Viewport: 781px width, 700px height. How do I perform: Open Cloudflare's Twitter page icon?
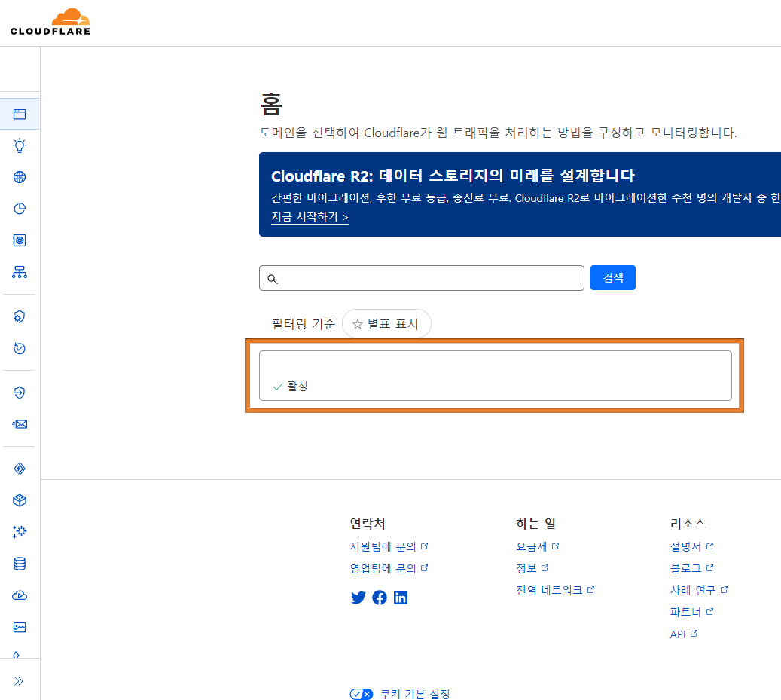tap(358, 598)
